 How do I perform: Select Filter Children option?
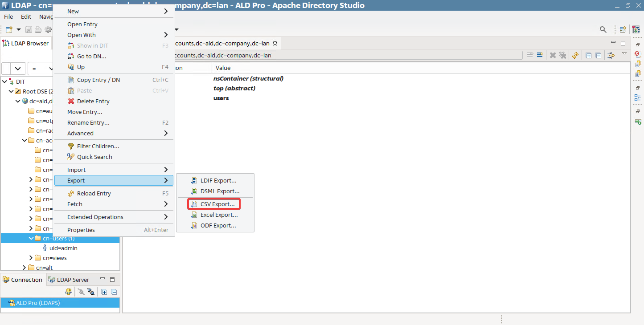114,146
